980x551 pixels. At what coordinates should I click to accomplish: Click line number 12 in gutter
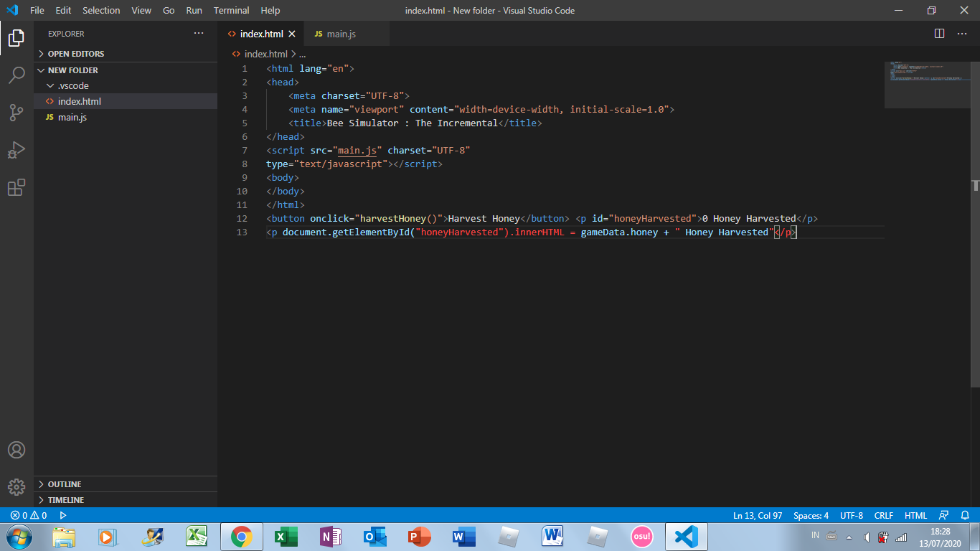(x=242, y=219)
